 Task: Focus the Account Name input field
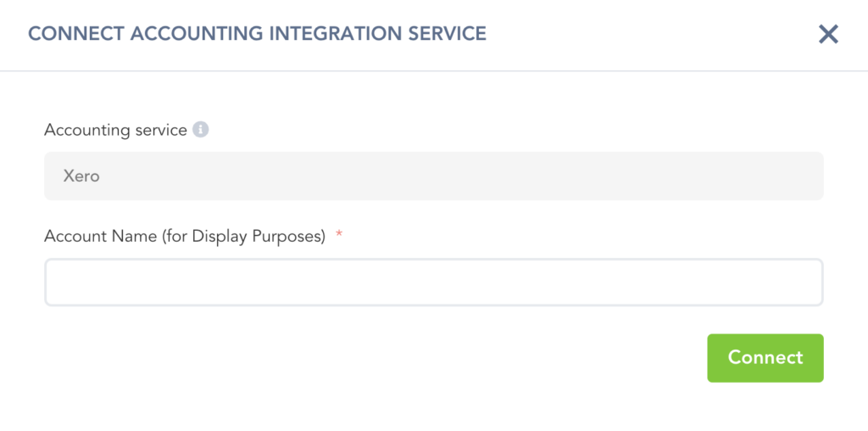433,283
